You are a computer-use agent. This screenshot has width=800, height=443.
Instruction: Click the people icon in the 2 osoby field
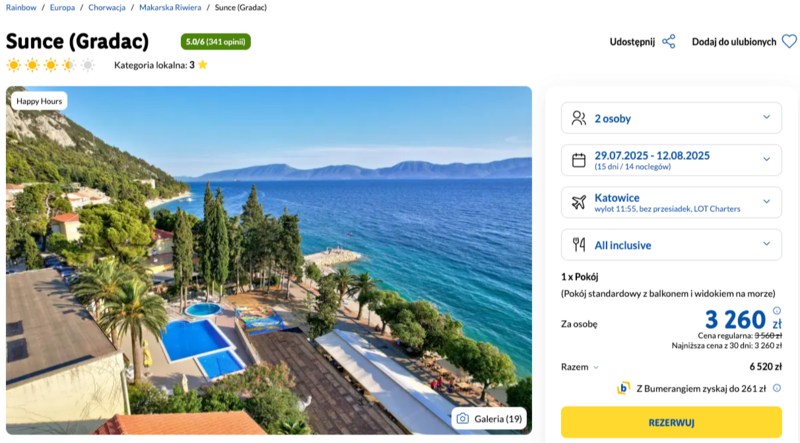[x=579, y=118]
